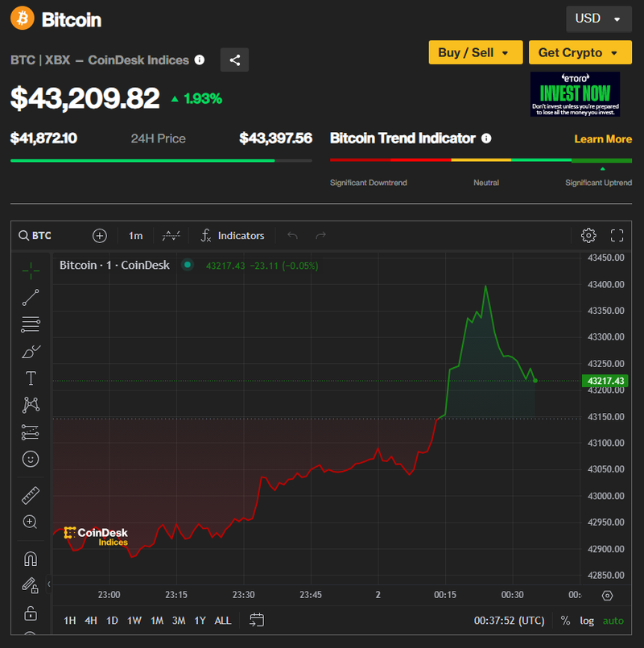Viewport: 644px width, 648px height.
Task: Toggle percent scale on chart
Action: pos(565,621)
